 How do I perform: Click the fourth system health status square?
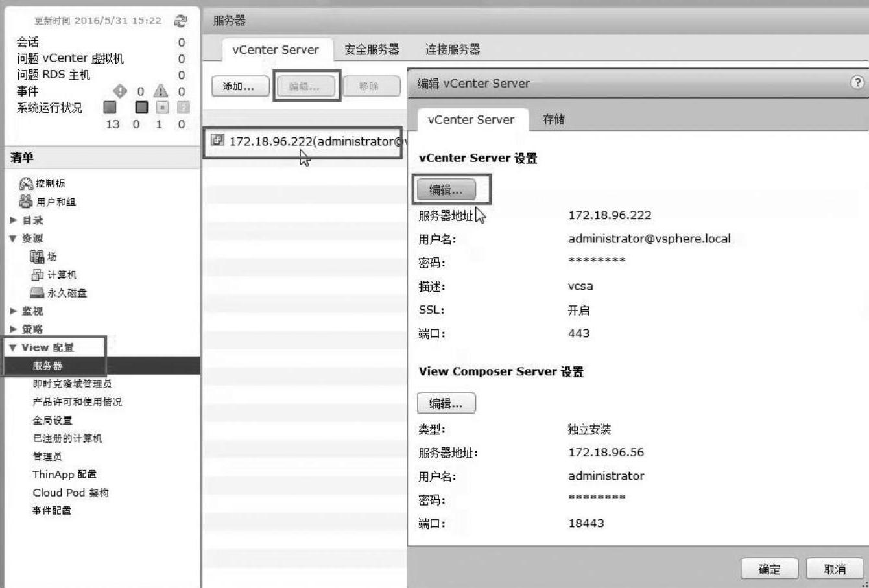[183, 107]
